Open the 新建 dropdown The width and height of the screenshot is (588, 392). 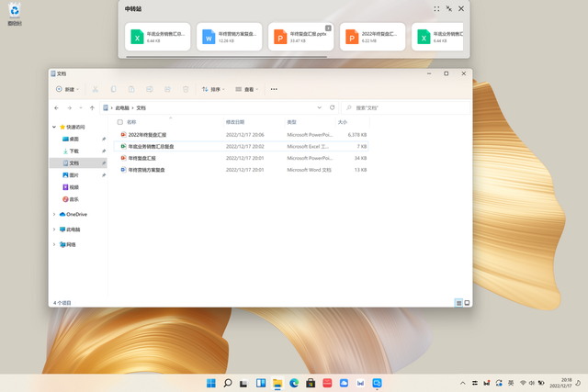[67, 89]
